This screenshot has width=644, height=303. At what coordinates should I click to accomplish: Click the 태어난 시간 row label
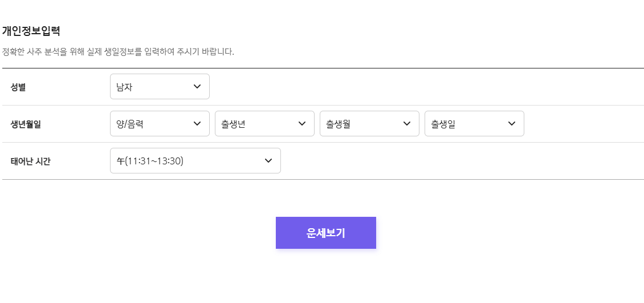coord(30,161)
